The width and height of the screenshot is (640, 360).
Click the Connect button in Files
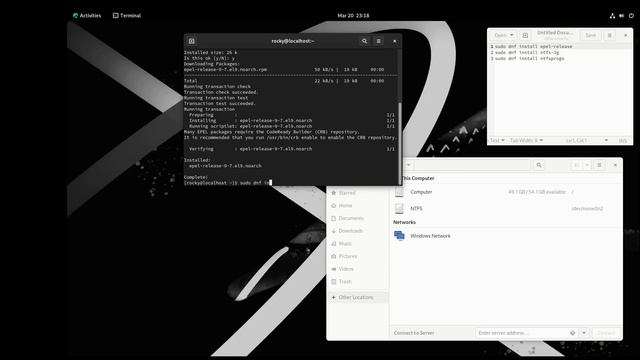606,333
